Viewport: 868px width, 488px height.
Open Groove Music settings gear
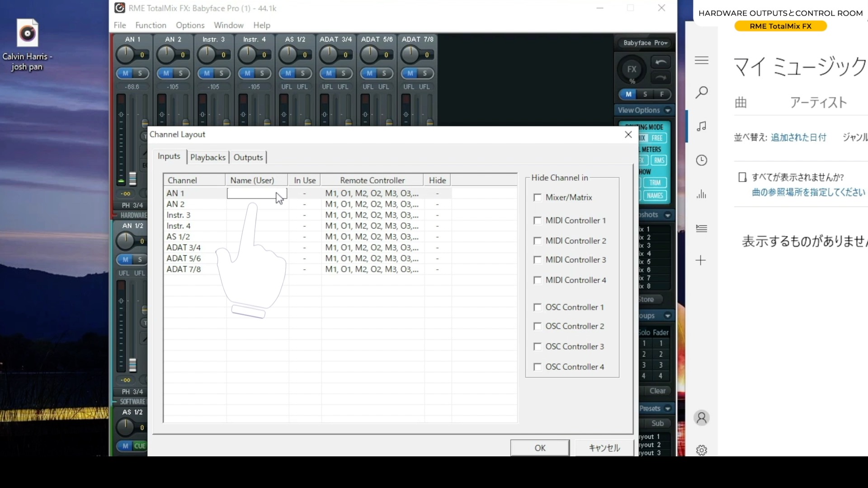[702, 450]
